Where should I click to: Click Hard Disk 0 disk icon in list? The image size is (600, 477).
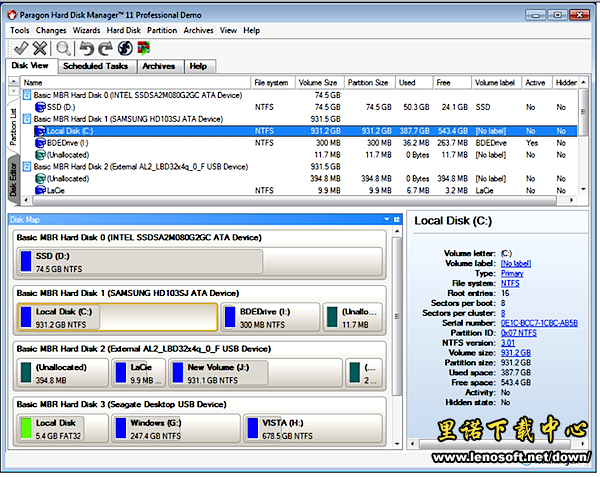27,95
